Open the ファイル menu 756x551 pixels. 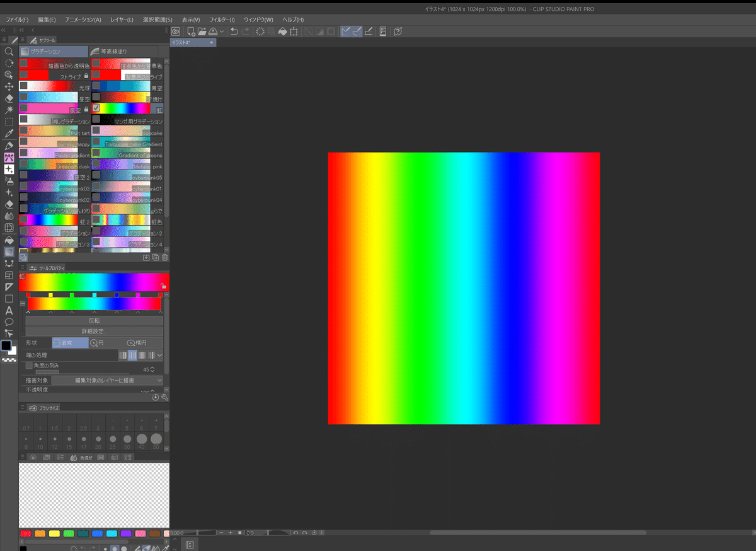tap(17, 20)
